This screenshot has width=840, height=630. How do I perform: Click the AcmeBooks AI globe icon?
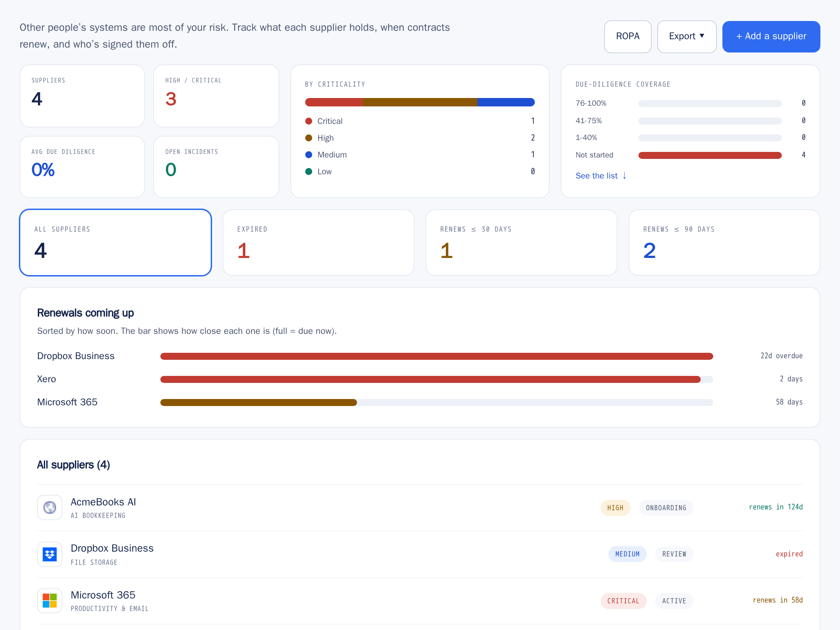coord(50,507)
